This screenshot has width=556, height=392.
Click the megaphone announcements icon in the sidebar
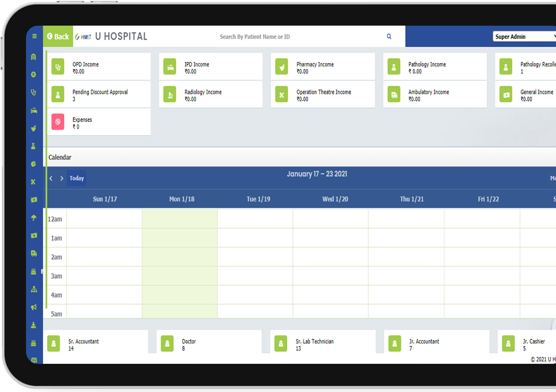tap(34, 307)
